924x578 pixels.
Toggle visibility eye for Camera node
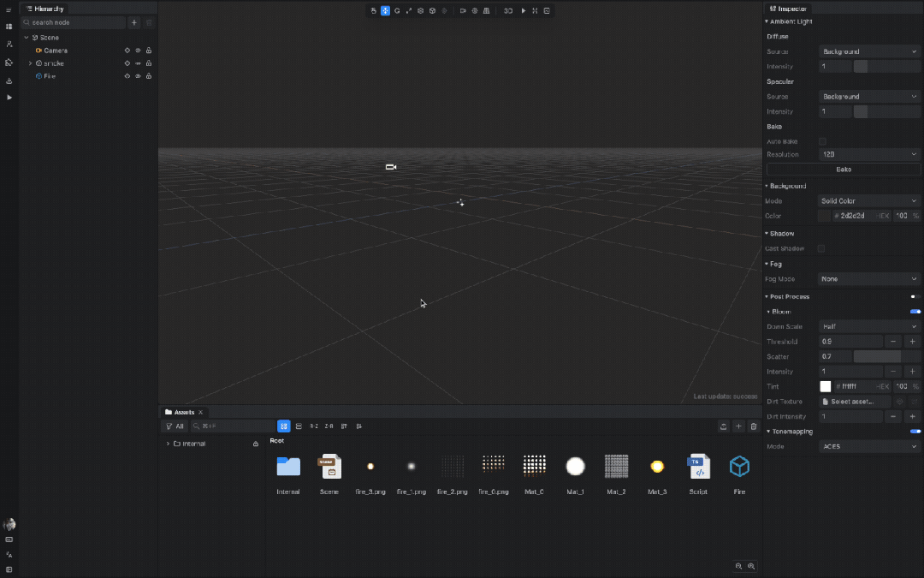[138, 51]
